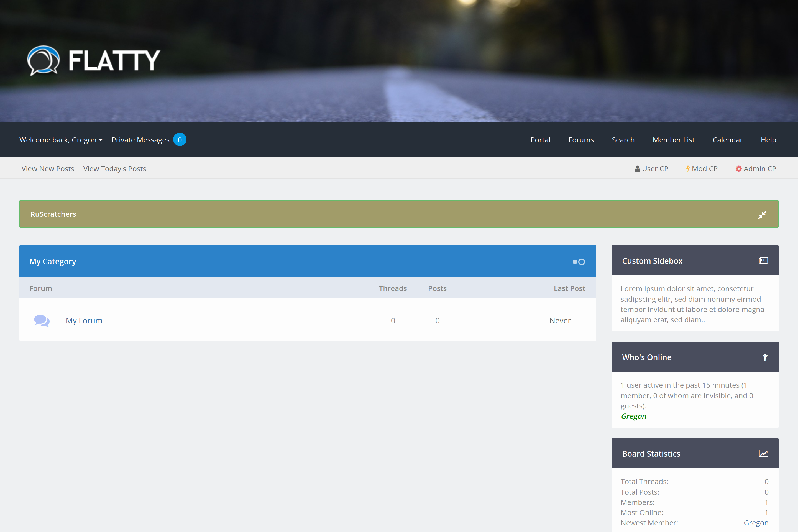The image size is (798, 532).
Task: Open the My Forum link
Action: tap(84, 321)
